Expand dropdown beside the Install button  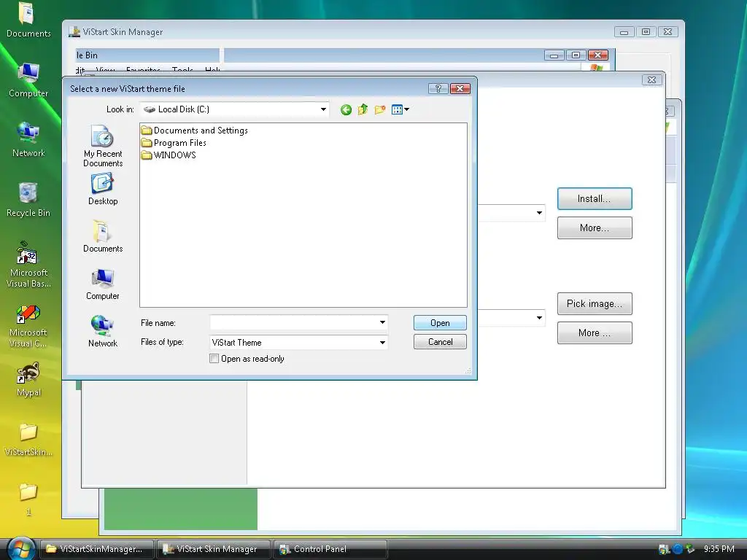(x=539, y=213)
